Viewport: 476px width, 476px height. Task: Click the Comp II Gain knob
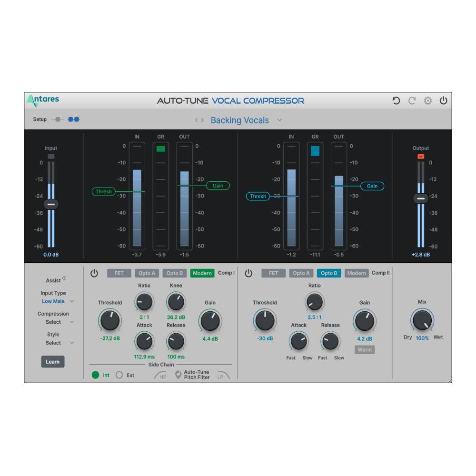pos(365,320)
